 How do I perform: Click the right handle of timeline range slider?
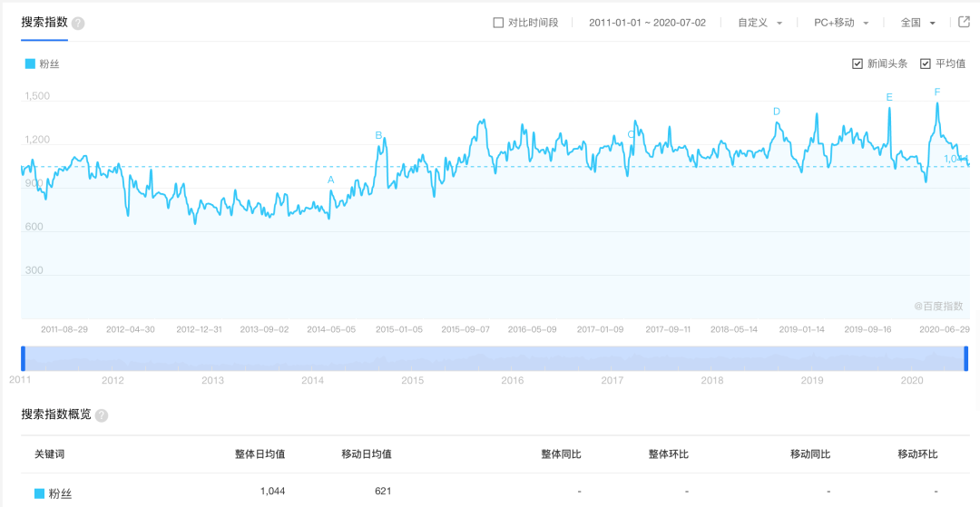tap(965, 358)
